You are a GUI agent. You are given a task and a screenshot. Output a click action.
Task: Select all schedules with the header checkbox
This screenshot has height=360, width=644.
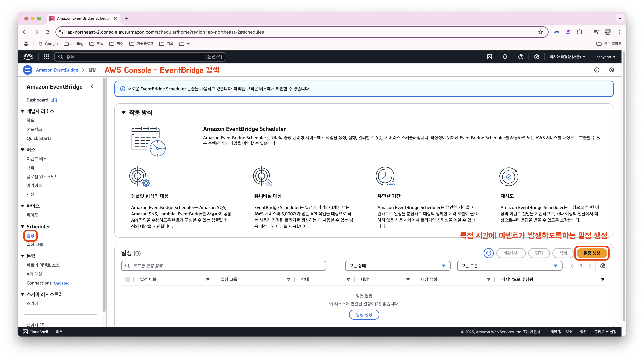128,279
